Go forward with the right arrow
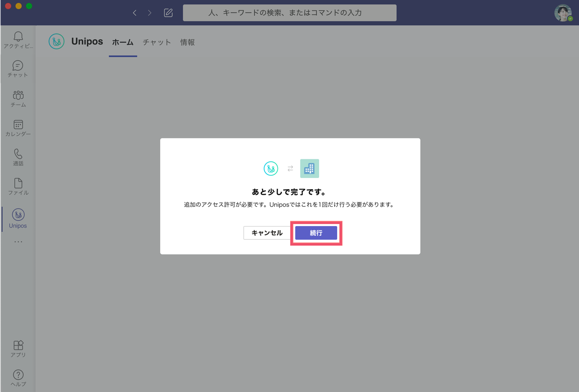The image size is (579, 392). (x=150, y=13)
